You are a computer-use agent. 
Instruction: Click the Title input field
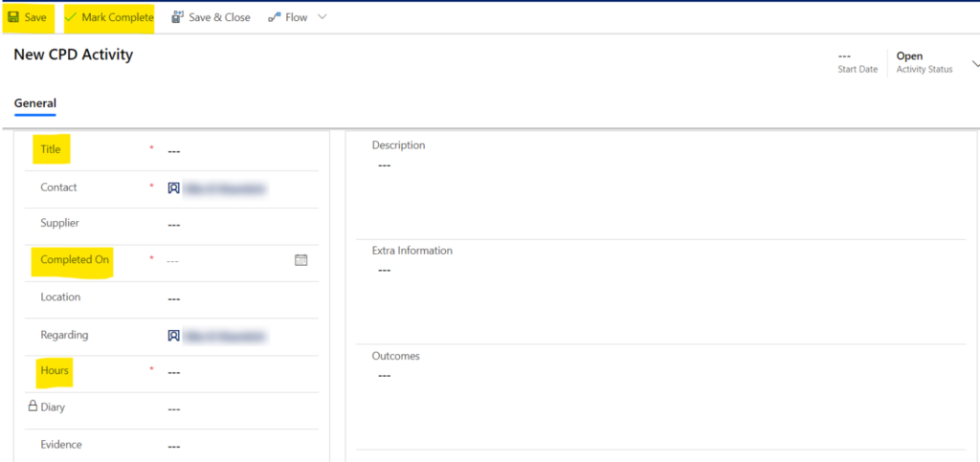[x=239, y=150]
